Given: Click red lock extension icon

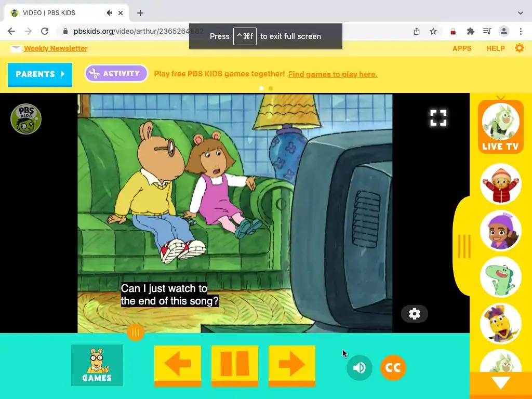Looking at the screenshot, I should pyautogui.click(x=453, y=32).
